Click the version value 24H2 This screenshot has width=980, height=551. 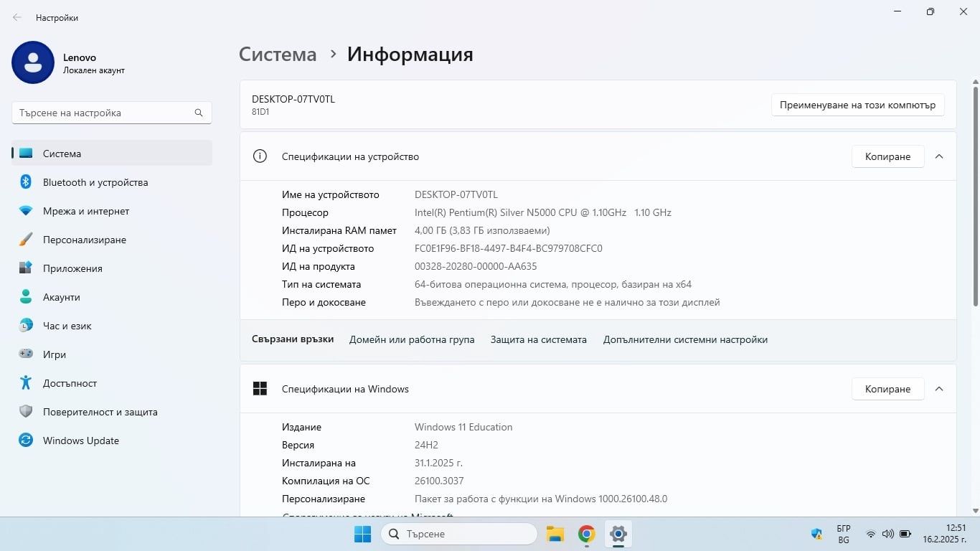(426, 445)
